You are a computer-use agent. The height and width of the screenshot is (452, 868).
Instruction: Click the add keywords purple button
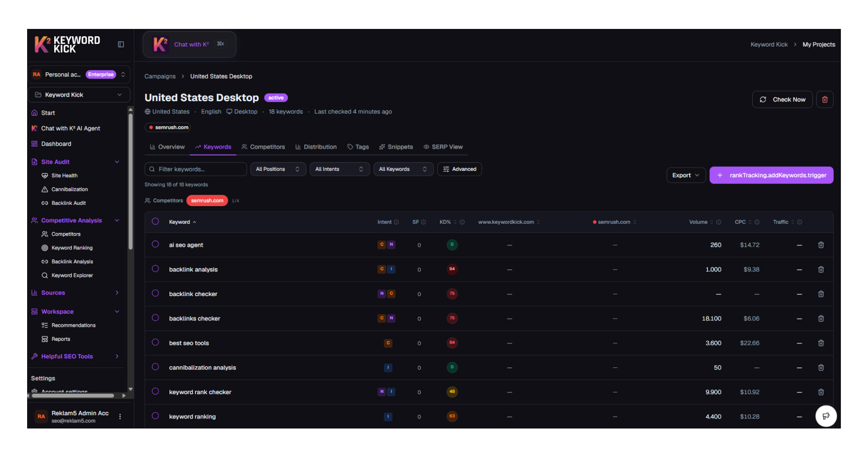coord(771,175)
